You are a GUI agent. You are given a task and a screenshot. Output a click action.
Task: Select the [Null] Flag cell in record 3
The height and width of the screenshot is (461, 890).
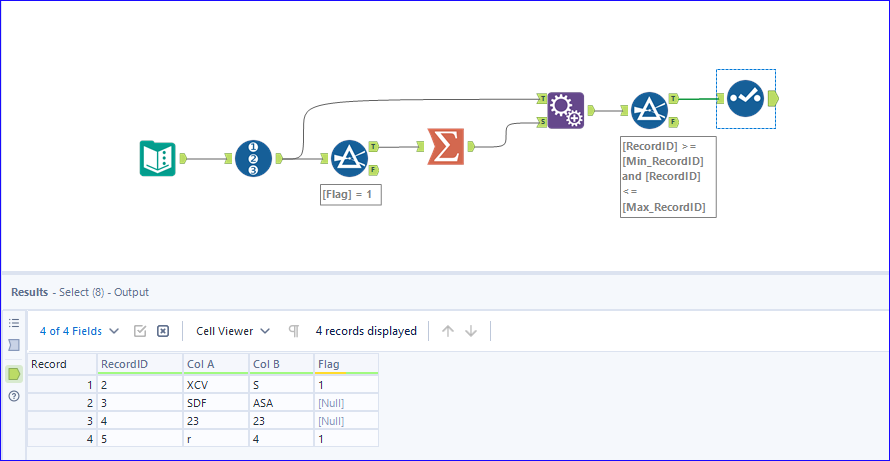346,421
